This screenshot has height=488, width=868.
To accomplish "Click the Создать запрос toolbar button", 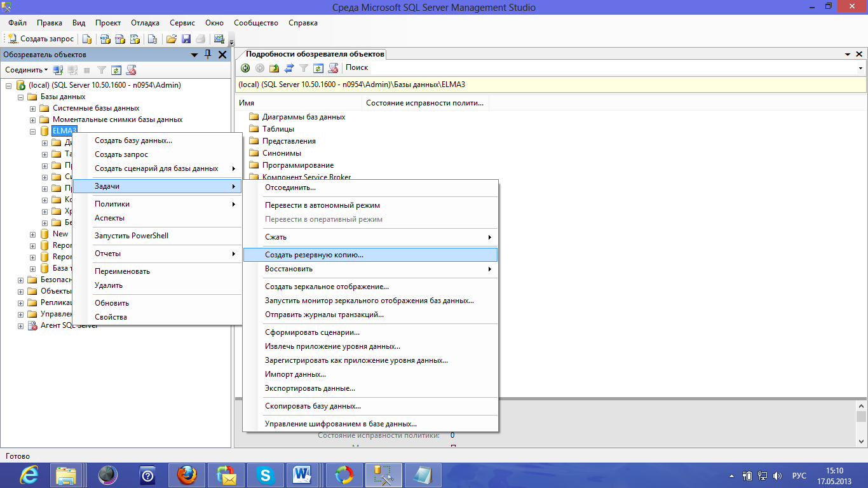I will pos(41,39).
